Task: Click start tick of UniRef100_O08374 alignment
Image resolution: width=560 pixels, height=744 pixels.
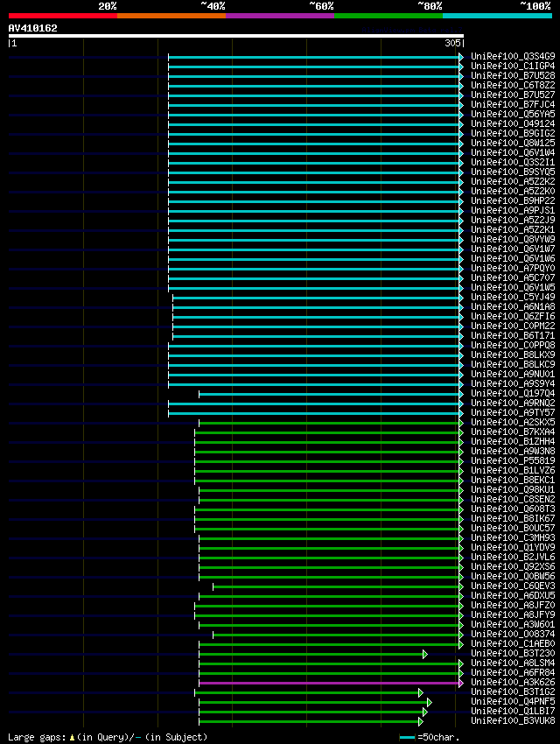Action: click(213, 635)
